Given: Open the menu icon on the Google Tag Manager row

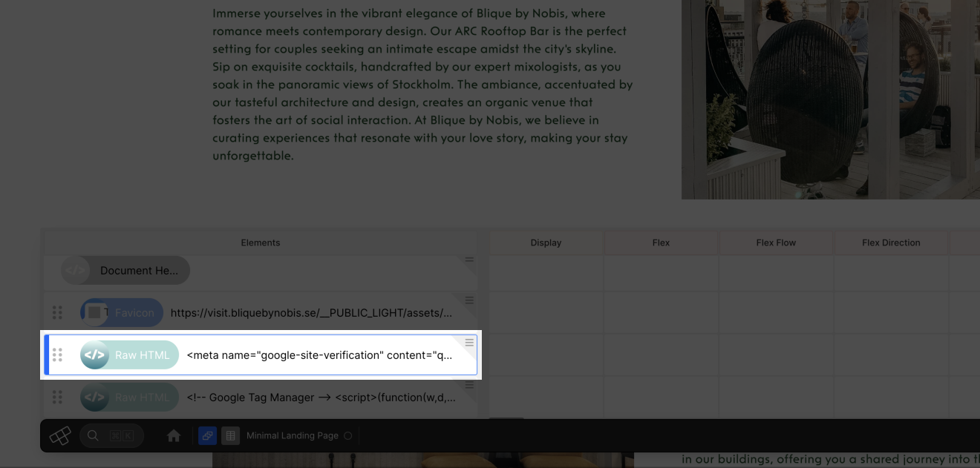Looking at the screenshot, I should coord(469,384).
